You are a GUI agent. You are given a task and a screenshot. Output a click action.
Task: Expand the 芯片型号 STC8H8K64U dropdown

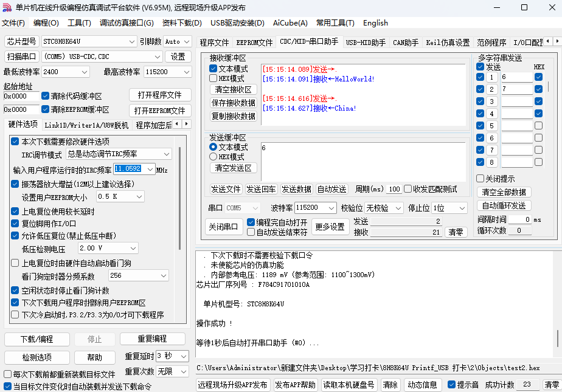pyautogui.click(x=132, y=41)
